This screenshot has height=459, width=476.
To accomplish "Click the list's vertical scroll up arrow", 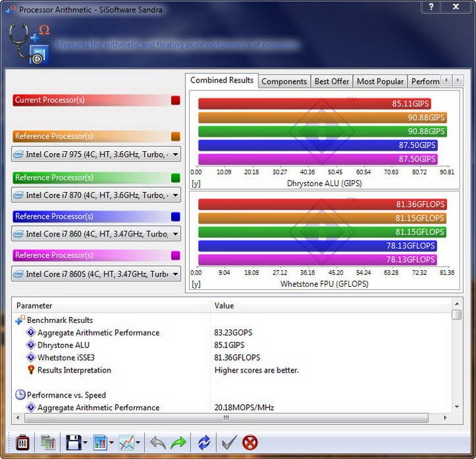I will tap(457, 304).
